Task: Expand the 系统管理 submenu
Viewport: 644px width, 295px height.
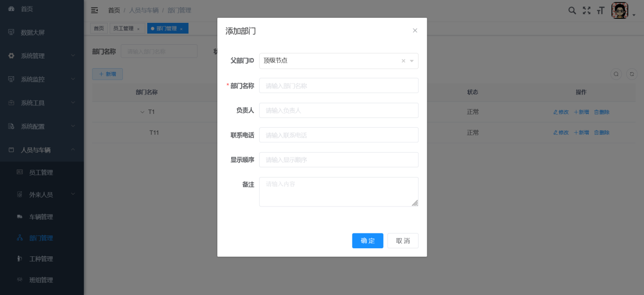Action: click(x=42, y=55)
